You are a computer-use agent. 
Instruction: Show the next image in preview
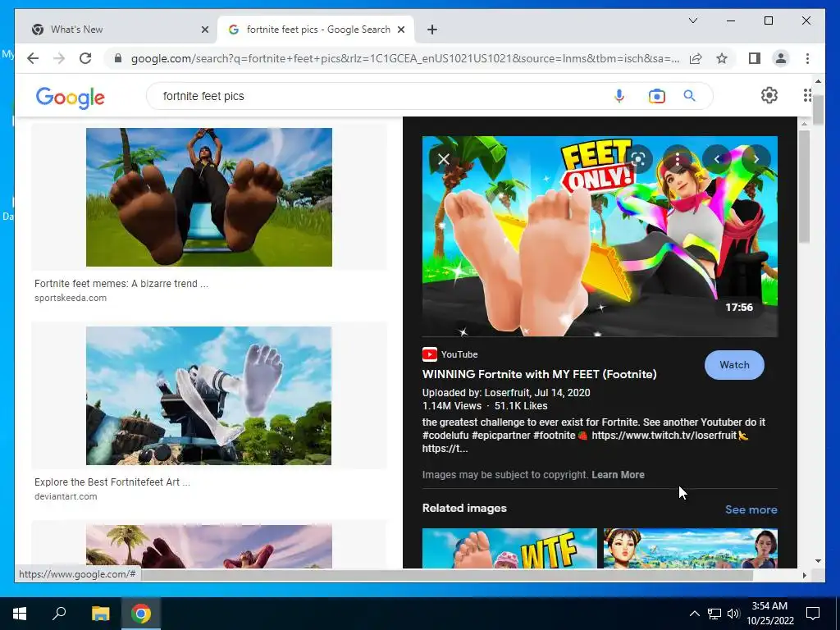pos(756,159)
